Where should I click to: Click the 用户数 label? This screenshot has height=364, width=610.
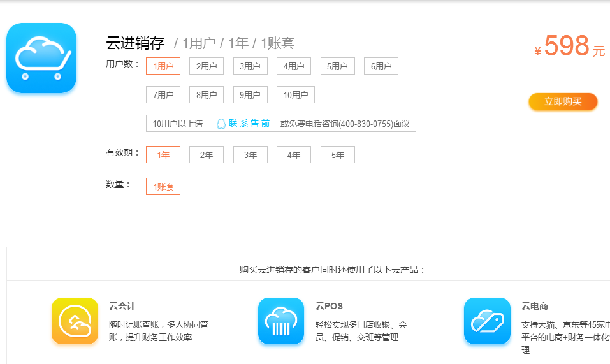tap(122, 64)
